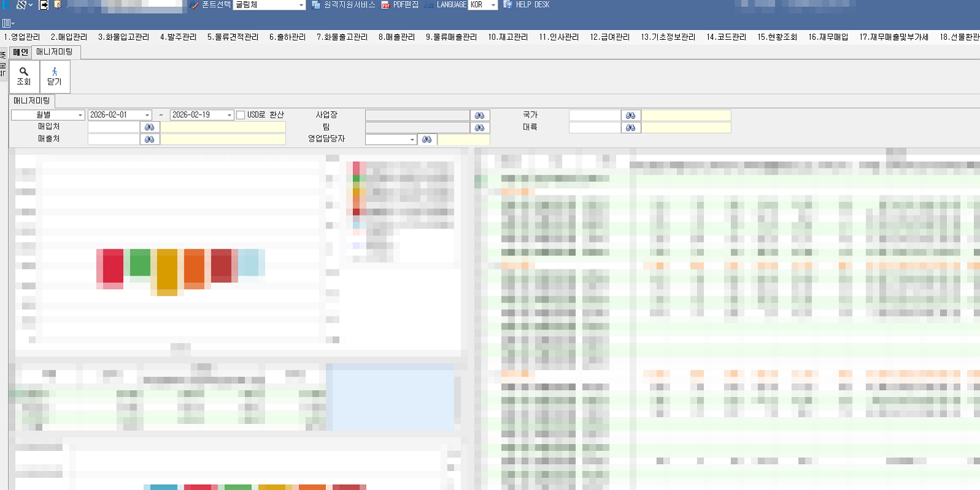This screenshot has height=490, width=980.
Task: Click the 조회 search magnifier icon
Action: 24,72
